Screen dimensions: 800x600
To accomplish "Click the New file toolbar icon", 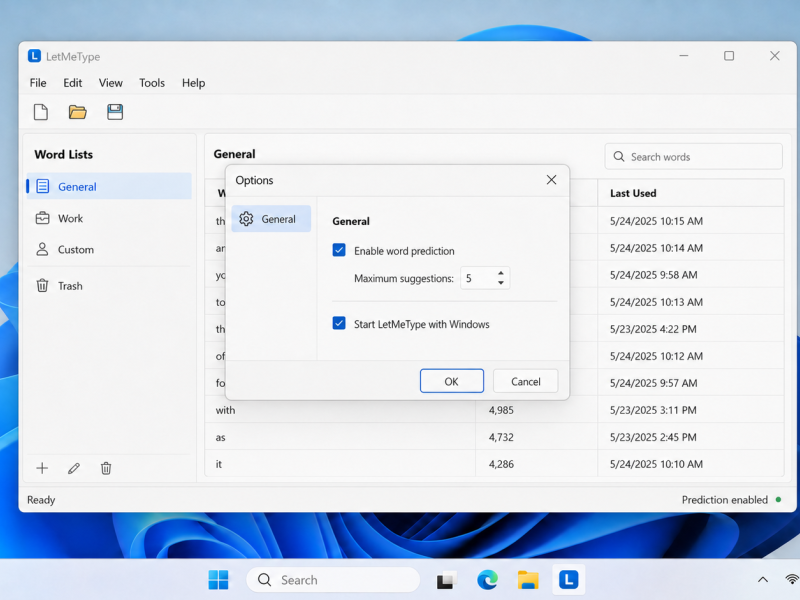I will pyautogui.click(x=41, y=112).
